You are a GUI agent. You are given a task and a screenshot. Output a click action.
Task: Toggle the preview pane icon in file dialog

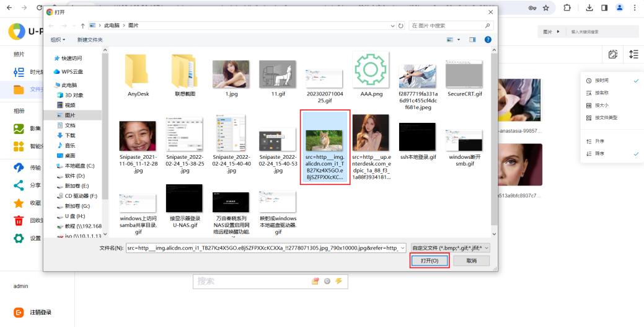(472, 40)
